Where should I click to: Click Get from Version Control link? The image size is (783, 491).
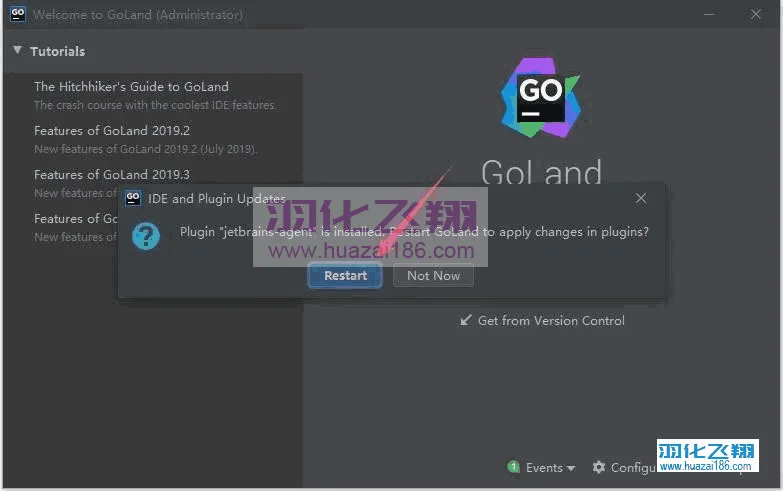551,321
